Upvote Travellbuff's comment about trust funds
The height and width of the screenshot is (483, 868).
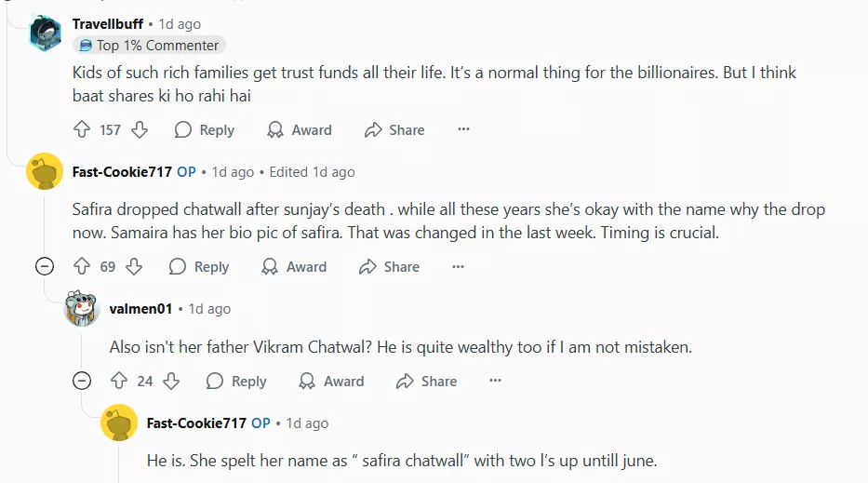point(81,130)
